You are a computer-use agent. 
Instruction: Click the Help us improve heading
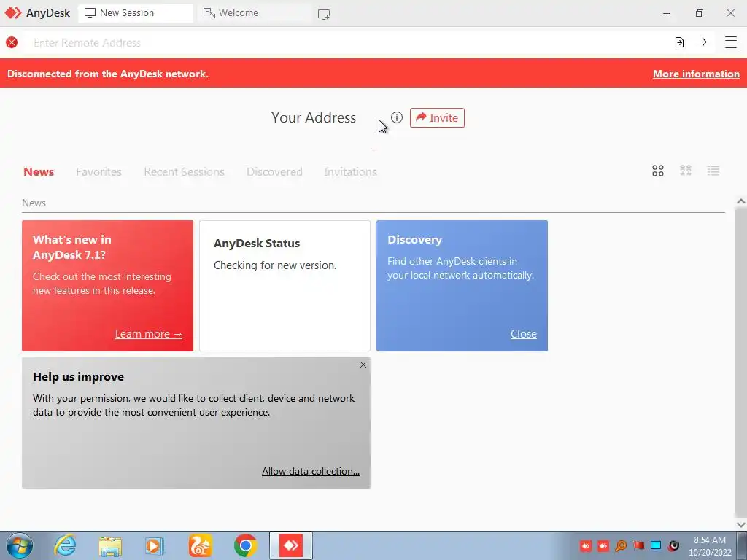tap(78, 377)
